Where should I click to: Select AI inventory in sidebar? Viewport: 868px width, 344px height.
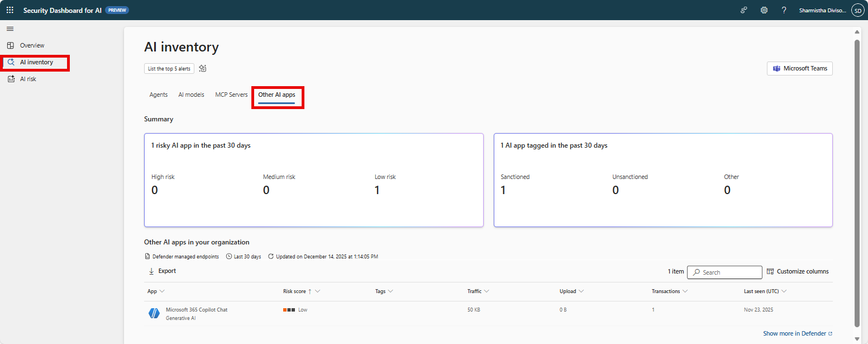click(36, 62)
